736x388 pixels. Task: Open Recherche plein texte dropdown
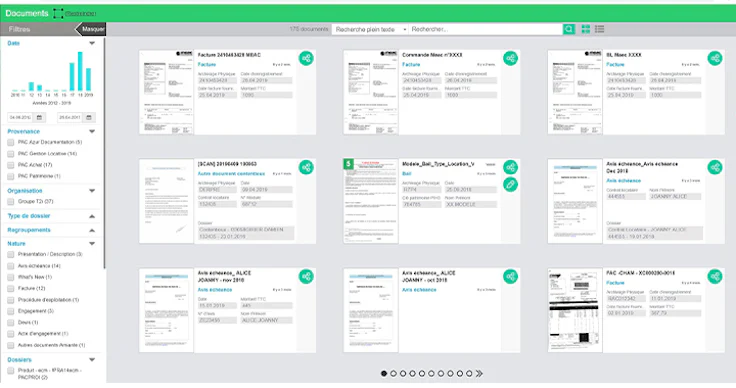point(370,29)
